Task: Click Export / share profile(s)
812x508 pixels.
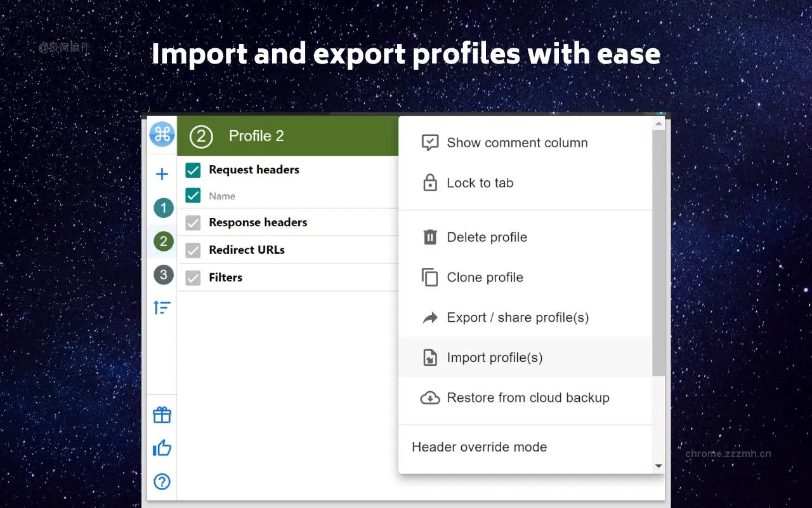Action: tap(518, 317)
